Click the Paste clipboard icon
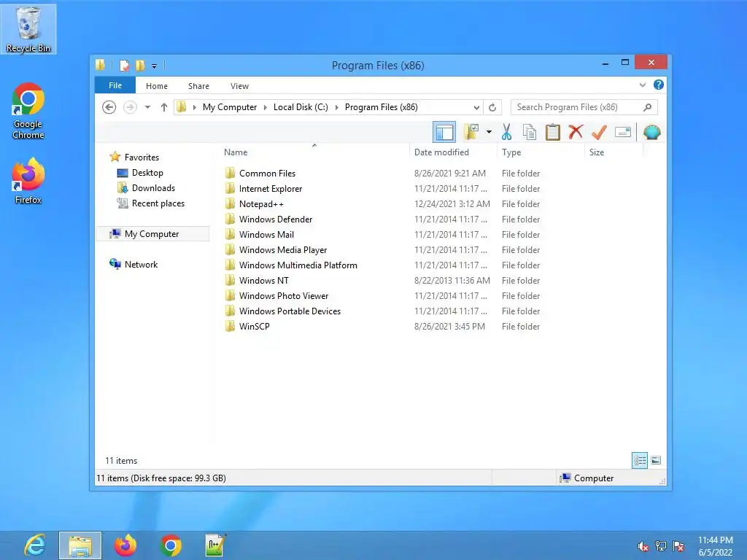Screen dimensions: 747x560 point(553,132)
